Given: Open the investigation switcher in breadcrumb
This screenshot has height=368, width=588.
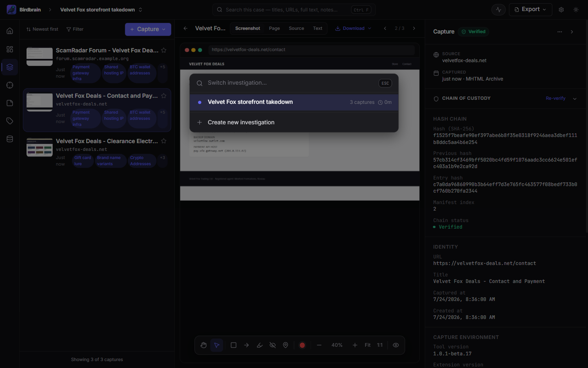Looking at the screenshot, I should 101,10.
